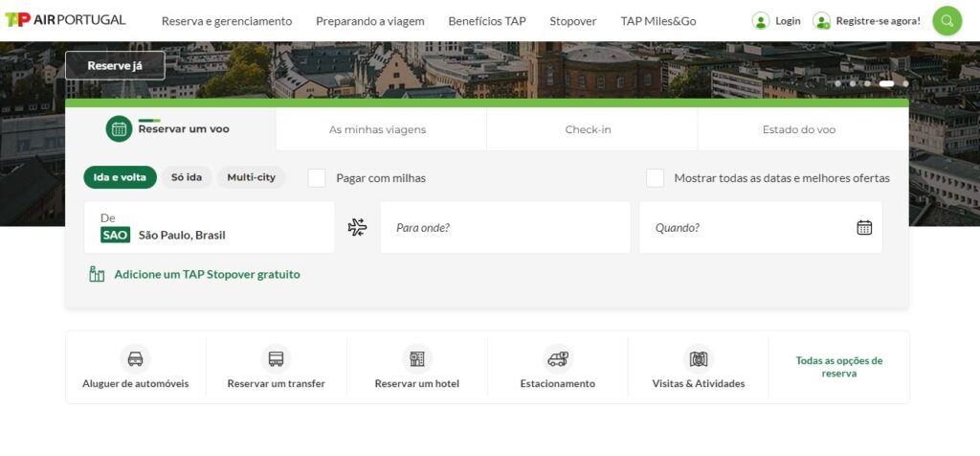Click the Estacionamento parking icon
980x456 pixels.
[558, 359]
